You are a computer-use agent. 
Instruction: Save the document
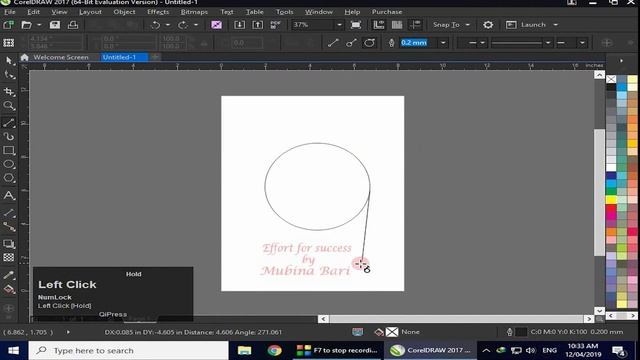point(55,25)
